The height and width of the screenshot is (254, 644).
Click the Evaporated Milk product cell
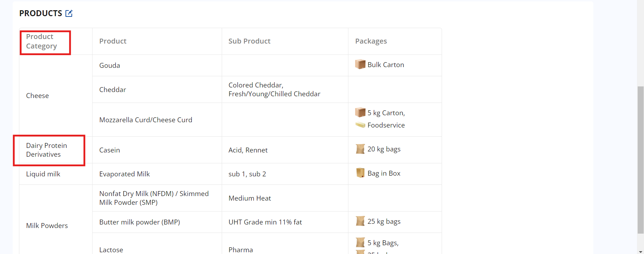(x=125, y=174)
